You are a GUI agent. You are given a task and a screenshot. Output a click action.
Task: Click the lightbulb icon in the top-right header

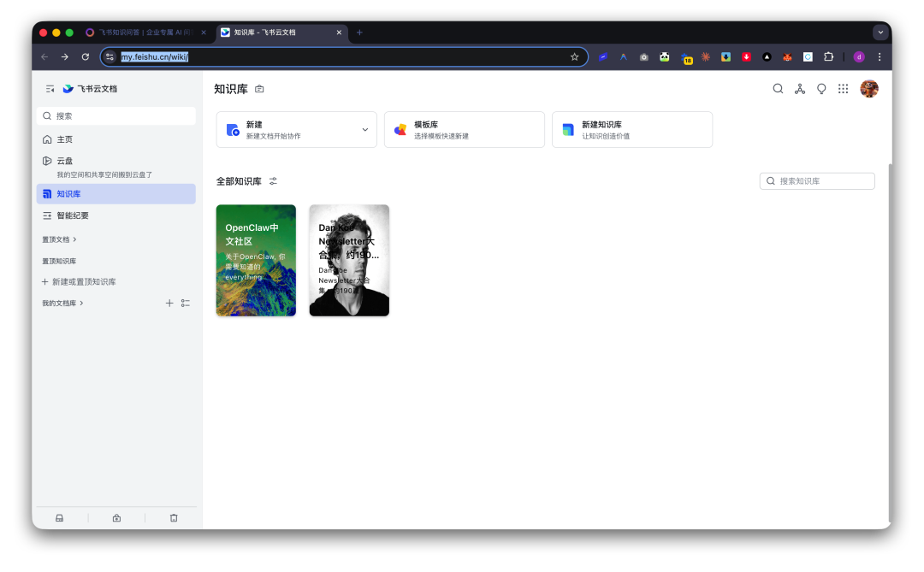click(821, 89)
